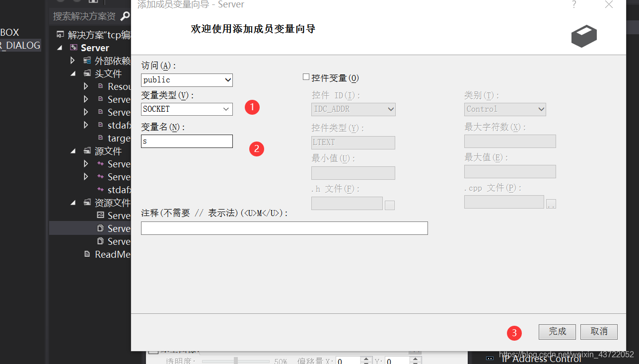The height and width of the screenshot is (364, 639).
Task: Click the 取消 button
Action: point(599,332)
